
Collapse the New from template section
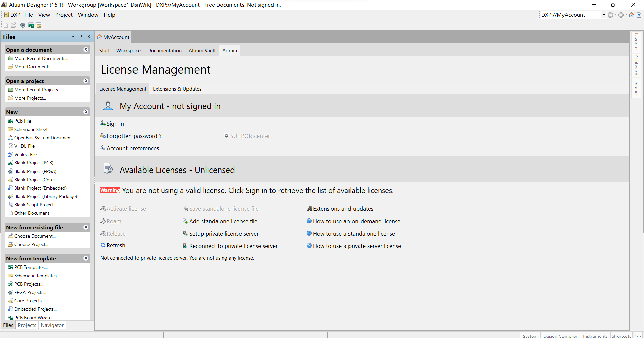click(x=86, y=258)
